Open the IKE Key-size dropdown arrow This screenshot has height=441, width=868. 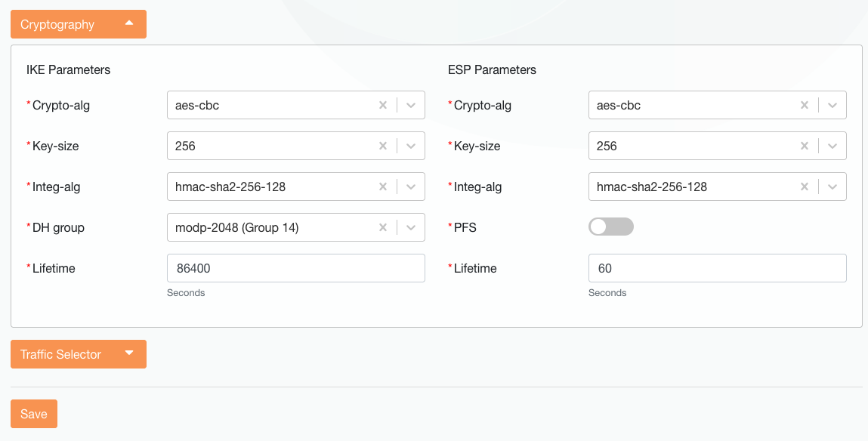point(411,146)
